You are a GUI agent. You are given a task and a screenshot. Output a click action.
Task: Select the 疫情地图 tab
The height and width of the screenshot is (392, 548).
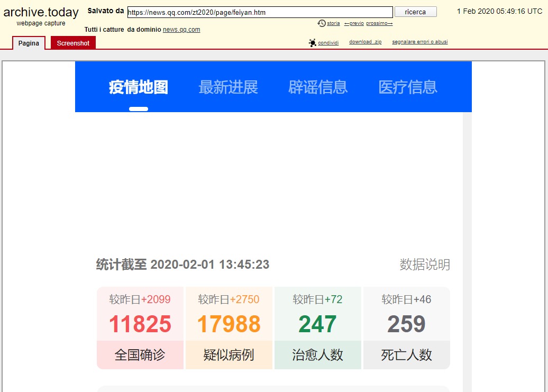click(x=139, y=87)
